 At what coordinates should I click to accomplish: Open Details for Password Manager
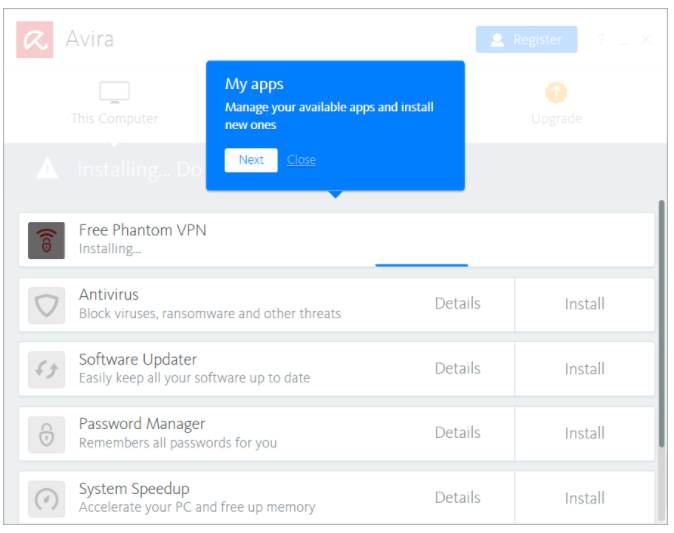click(457, 433)
